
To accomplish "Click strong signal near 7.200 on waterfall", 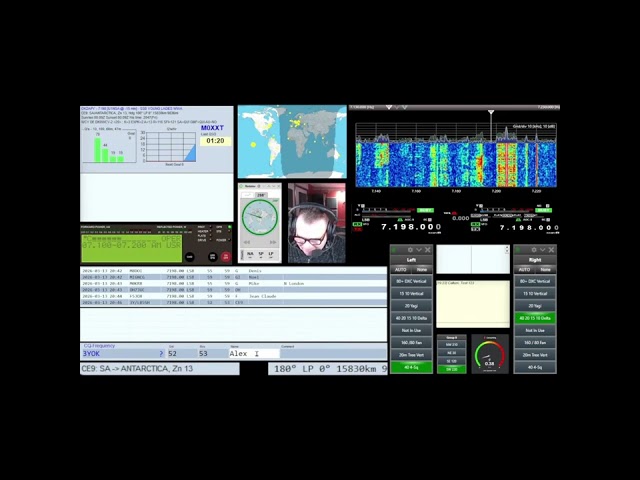I will [x=507, y=163].
